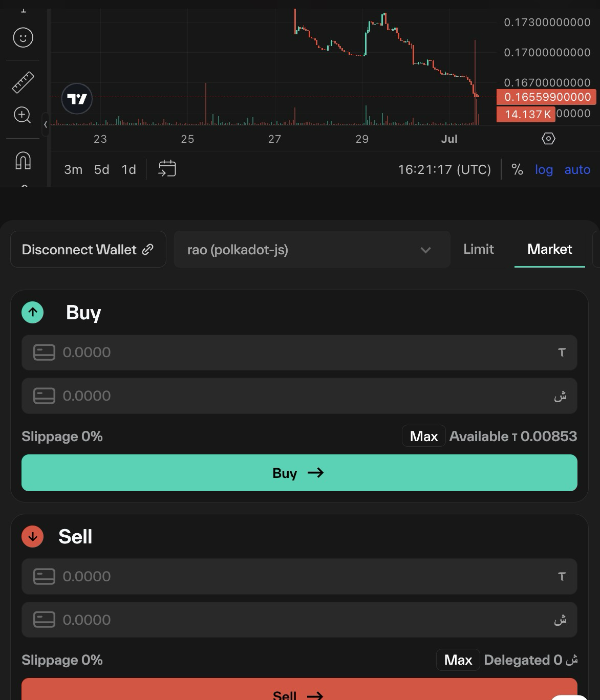Toggle the magnet snap mode
The width and height of the screenshot is (600, 700).
tap(23, 161)
